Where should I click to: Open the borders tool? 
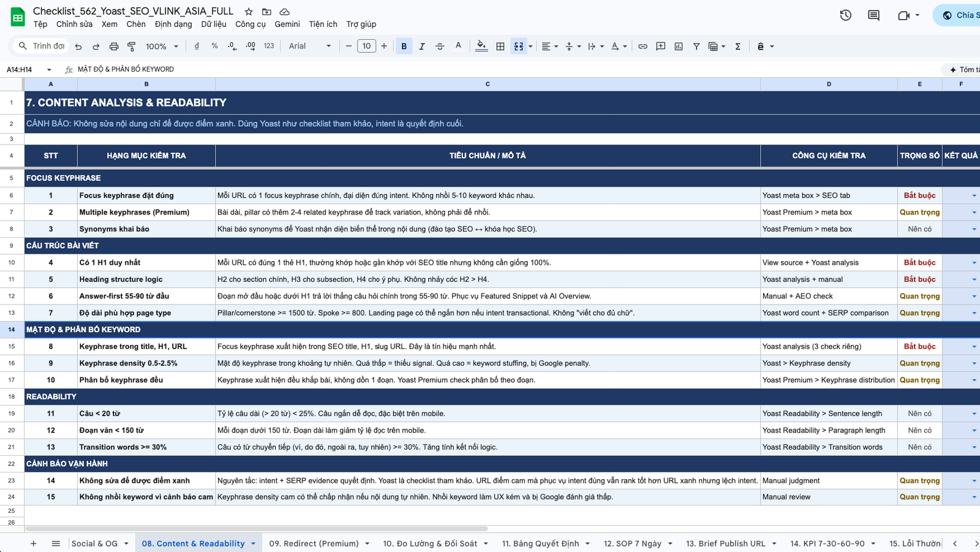(500, 46)
